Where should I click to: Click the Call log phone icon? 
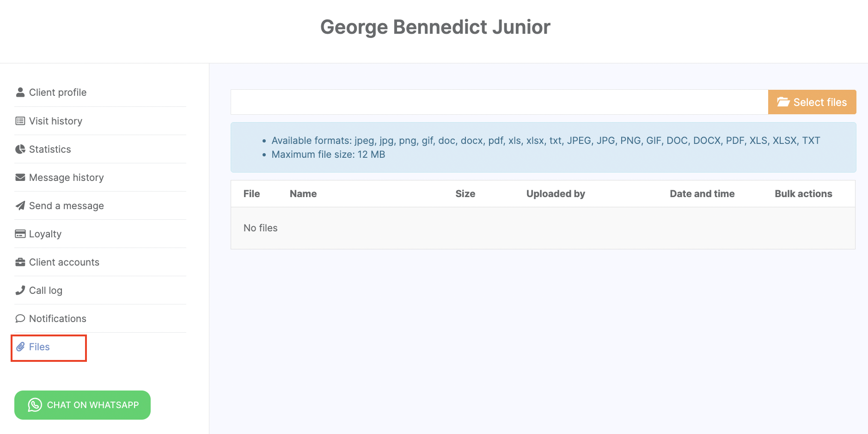click(20, 291)
